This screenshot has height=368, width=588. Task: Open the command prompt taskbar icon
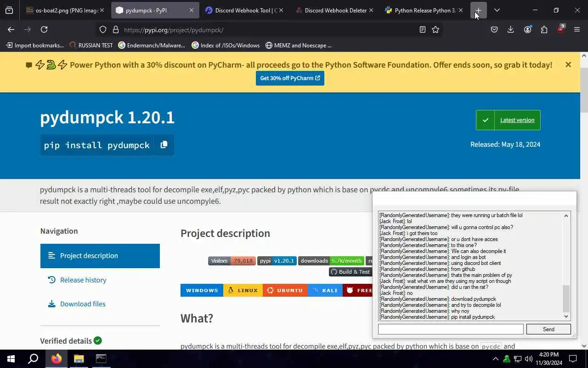[101, 359]
